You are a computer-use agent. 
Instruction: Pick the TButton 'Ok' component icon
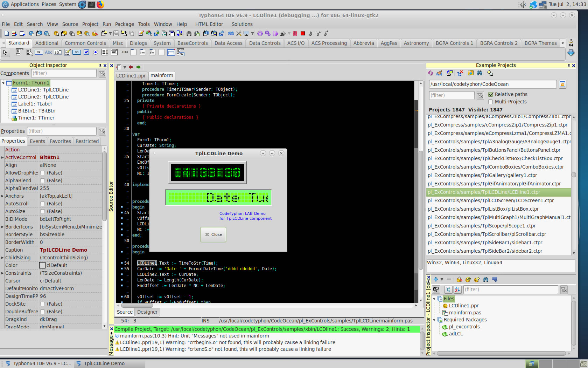click(39, 52)
